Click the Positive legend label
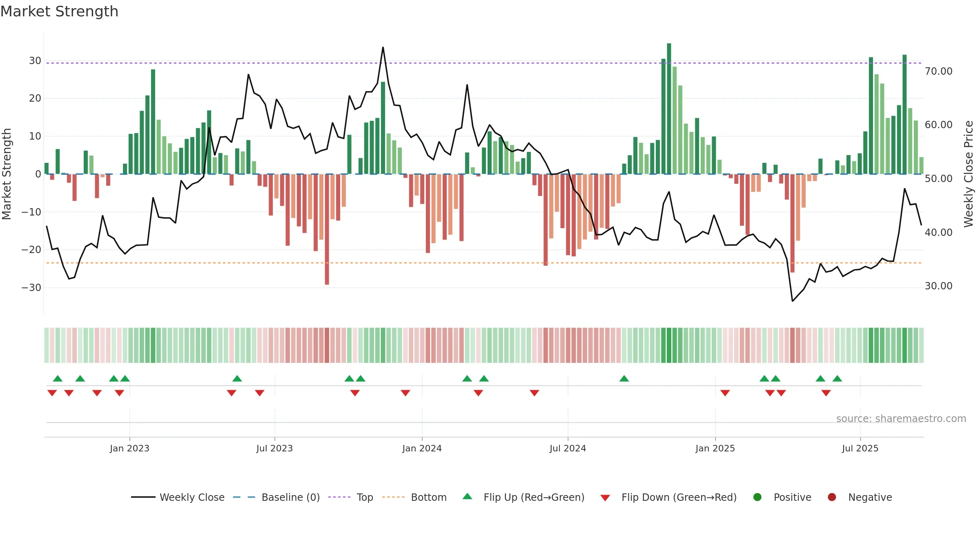 click(x=792, y=497)
